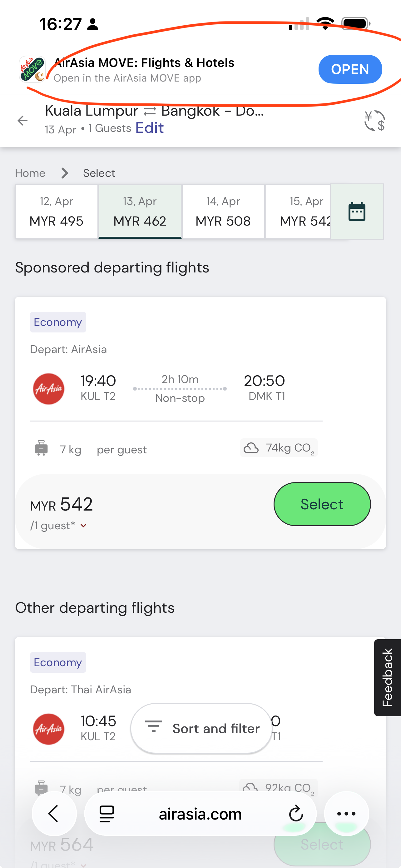Select the 19:40 AirAsia sponsored flight
The image size is (401, 868).
pos(322,504)
